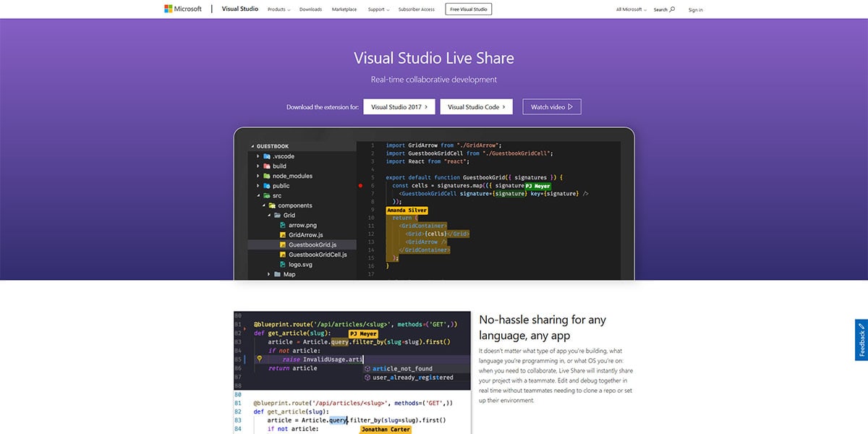Collapse the src folder arrow
Screen dimensions: 868x434
pos(258,195)
